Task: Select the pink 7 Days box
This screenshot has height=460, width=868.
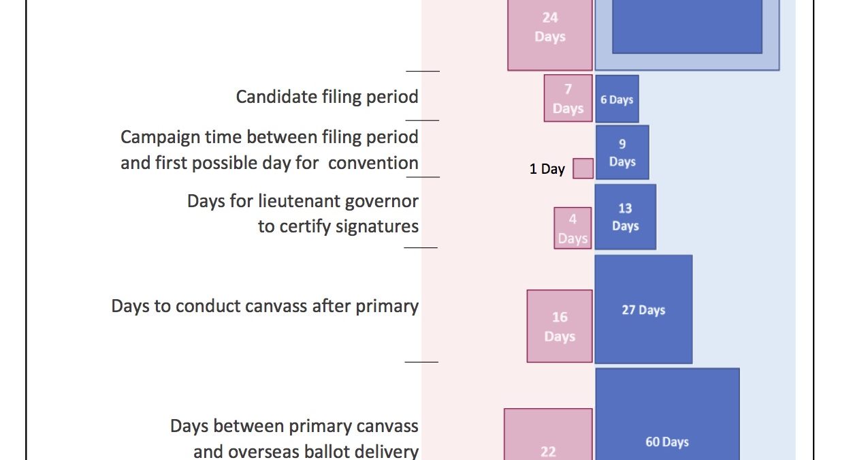Action: click(x=568, y=98)
